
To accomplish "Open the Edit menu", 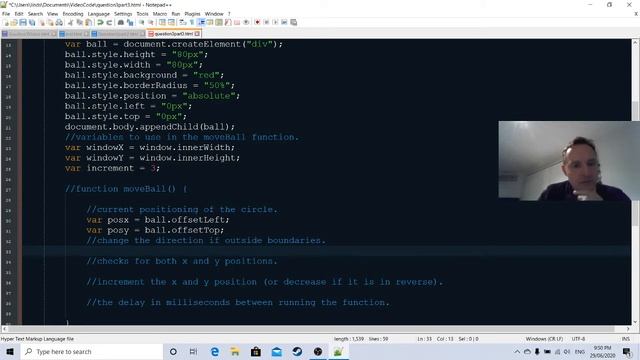I will 19,14.
